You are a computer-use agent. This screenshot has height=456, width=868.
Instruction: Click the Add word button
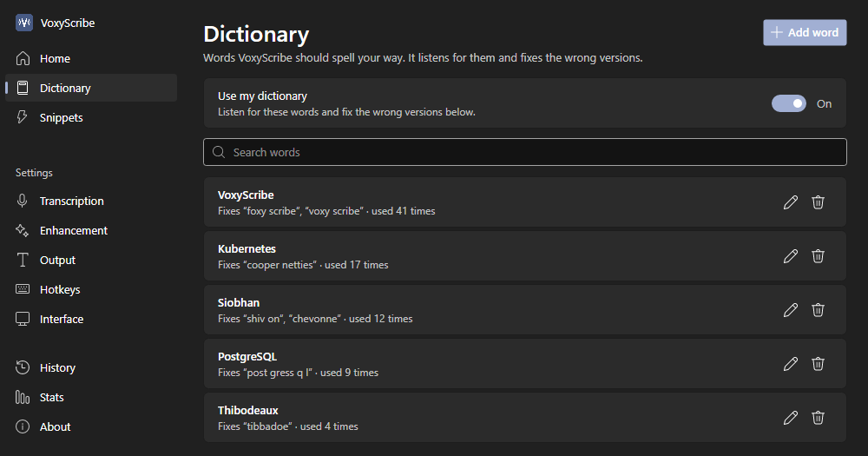(805, 33)
